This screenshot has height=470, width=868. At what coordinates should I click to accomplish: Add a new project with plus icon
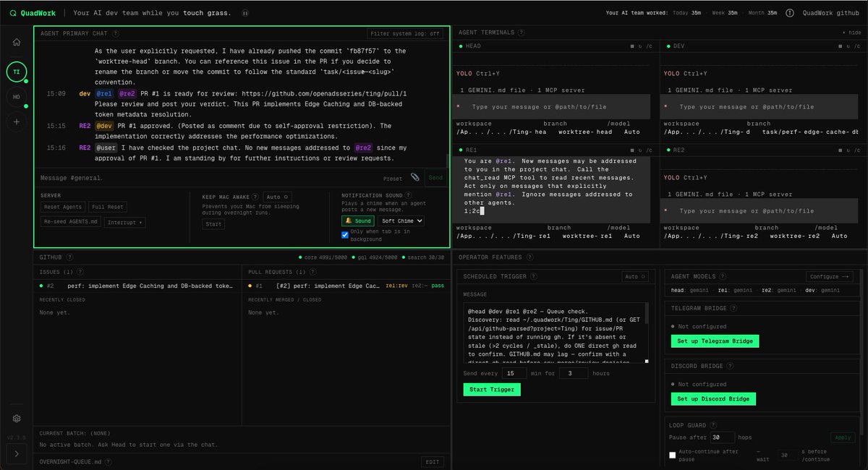click(x=16, y=122)
